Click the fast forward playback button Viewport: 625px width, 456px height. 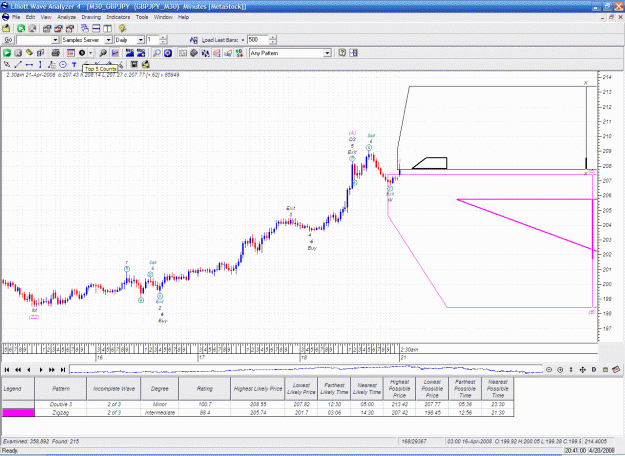pos(52,370)
